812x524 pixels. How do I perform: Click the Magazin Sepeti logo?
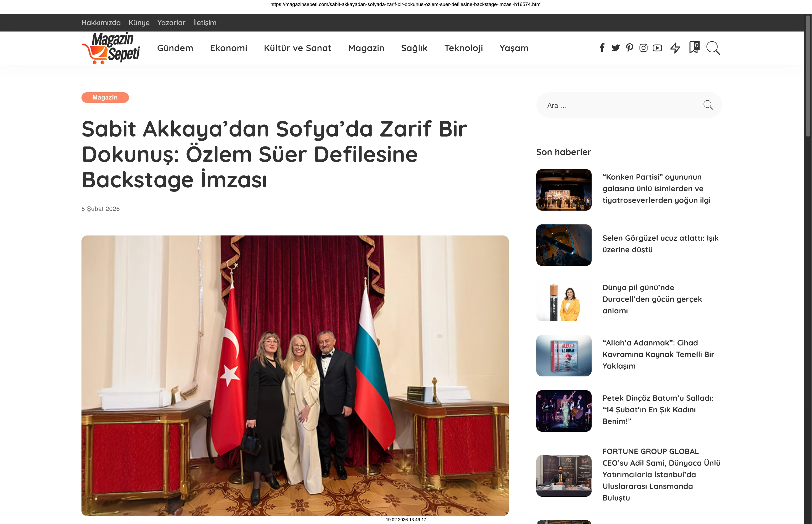pyautogui.click(x=111, y=48)
